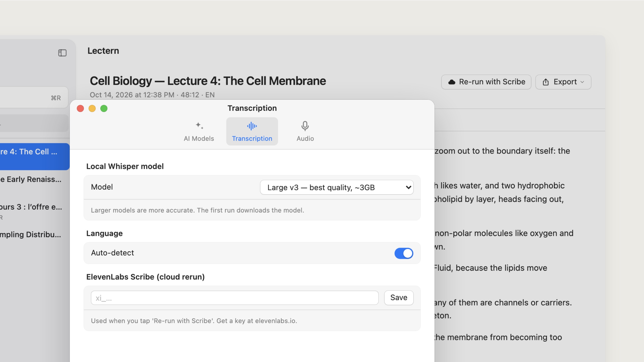Open the AI Models tab
The width and height of the screenshot is (644, 362).
click(199, 131)
